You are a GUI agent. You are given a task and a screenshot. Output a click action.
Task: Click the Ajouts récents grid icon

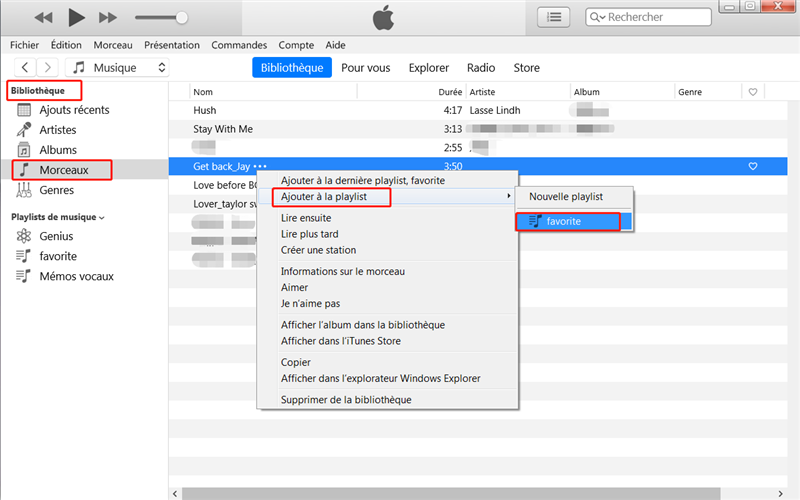24,110
